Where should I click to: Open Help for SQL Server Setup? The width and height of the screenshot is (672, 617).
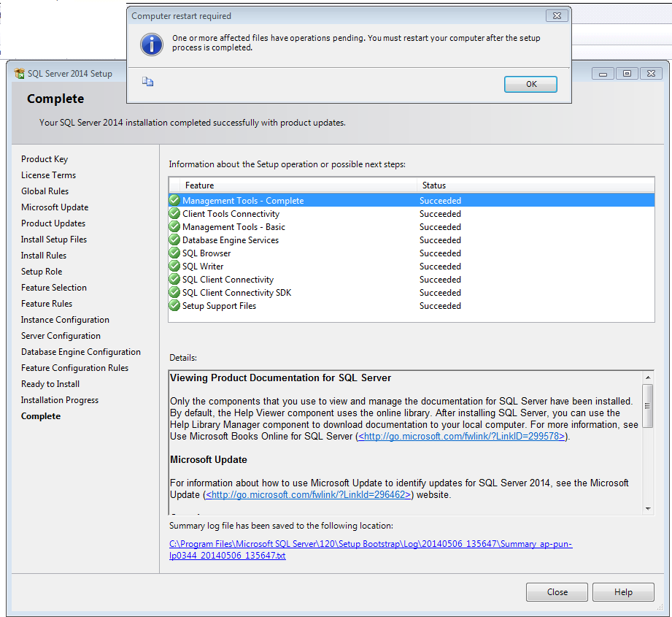[623, 591]
